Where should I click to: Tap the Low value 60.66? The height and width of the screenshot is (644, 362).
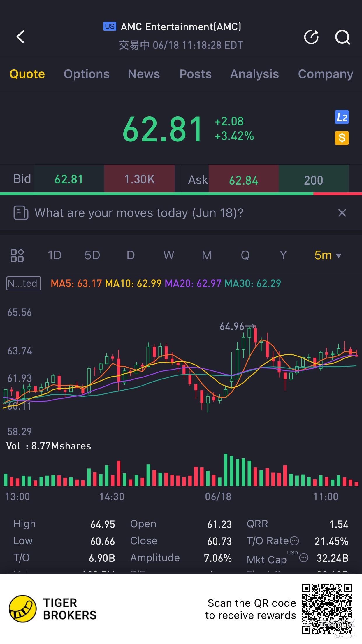click(x=103, y=541)
